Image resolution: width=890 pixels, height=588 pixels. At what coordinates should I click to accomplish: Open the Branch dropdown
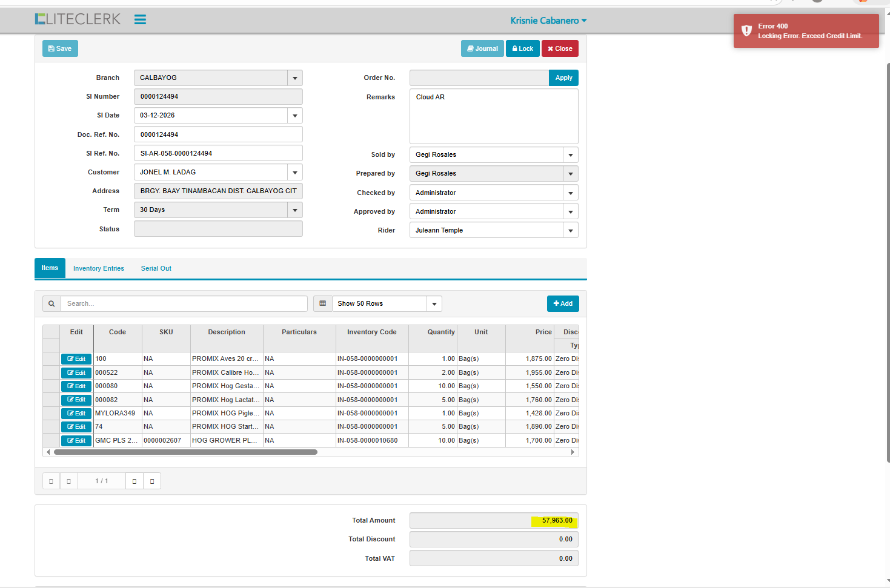click(294, 78)
